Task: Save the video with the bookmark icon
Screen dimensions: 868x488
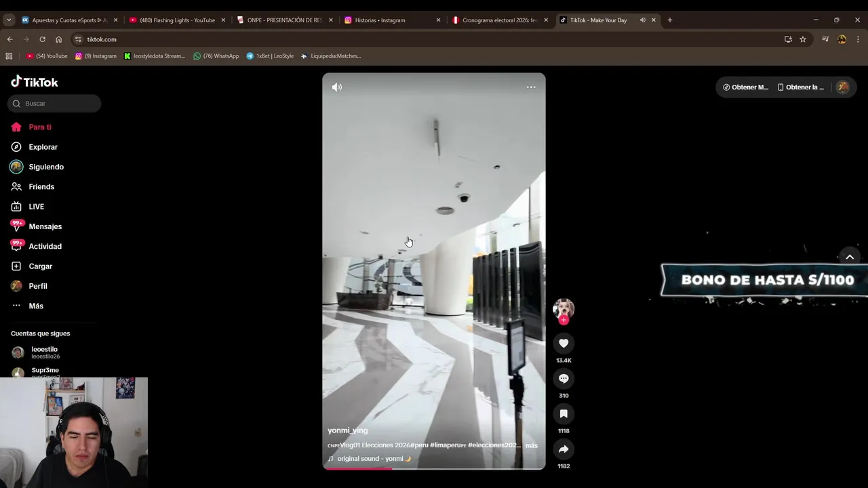Action: (x=564, y=414)
